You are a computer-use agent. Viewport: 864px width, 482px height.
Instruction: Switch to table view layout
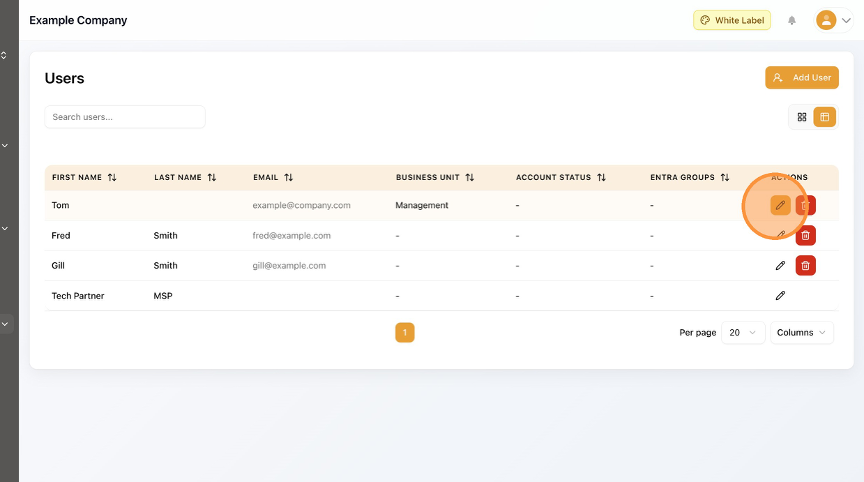coord(824,117)
